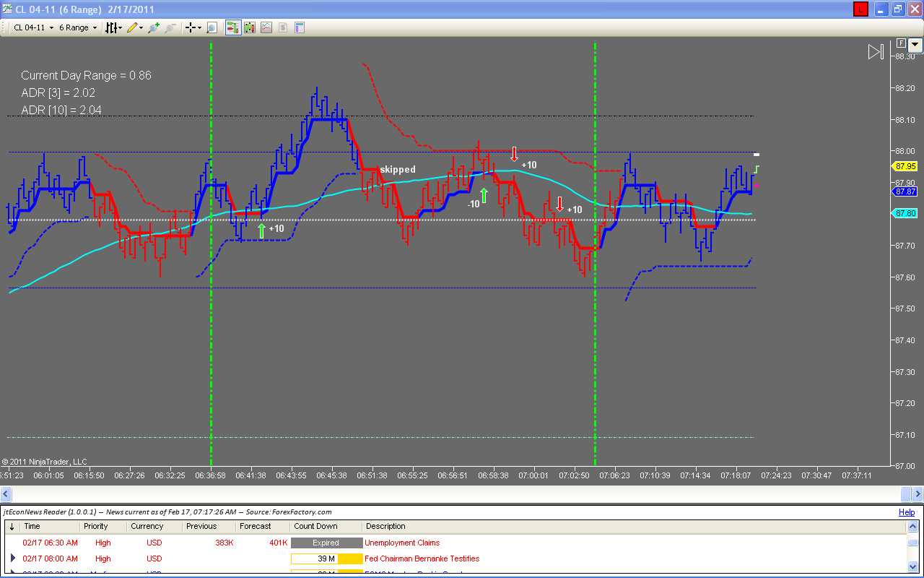
Task: Select Fed Chairman Bernanke Testifies row
Action: [456, 558]
